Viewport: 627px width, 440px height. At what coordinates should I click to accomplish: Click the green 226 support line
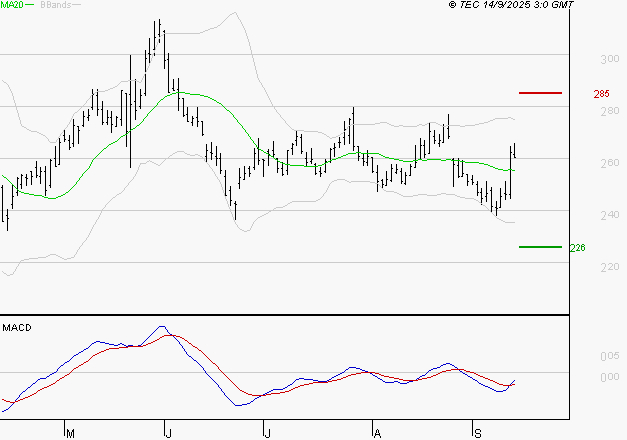540,247
